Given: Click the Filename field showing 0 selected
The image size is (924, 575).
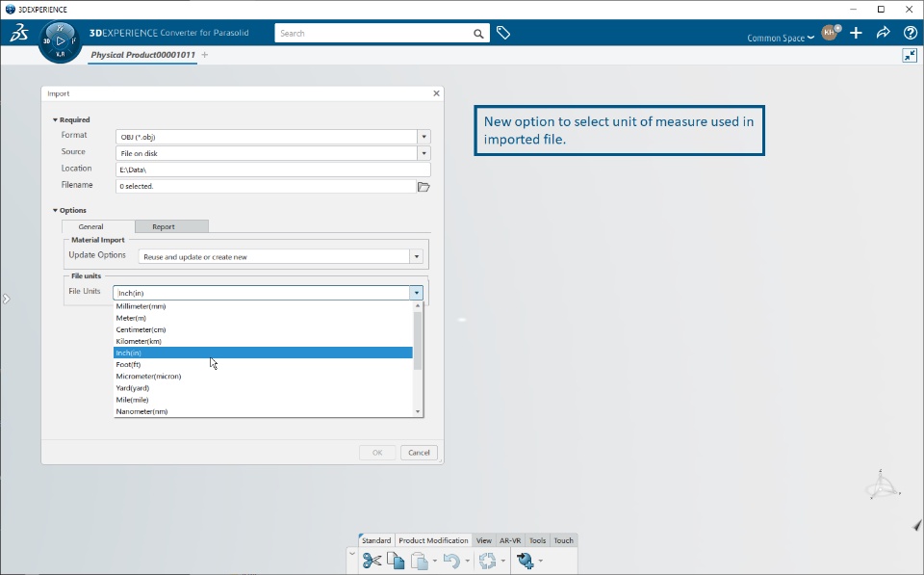Looking at the screenshot, I should [266, 186].
